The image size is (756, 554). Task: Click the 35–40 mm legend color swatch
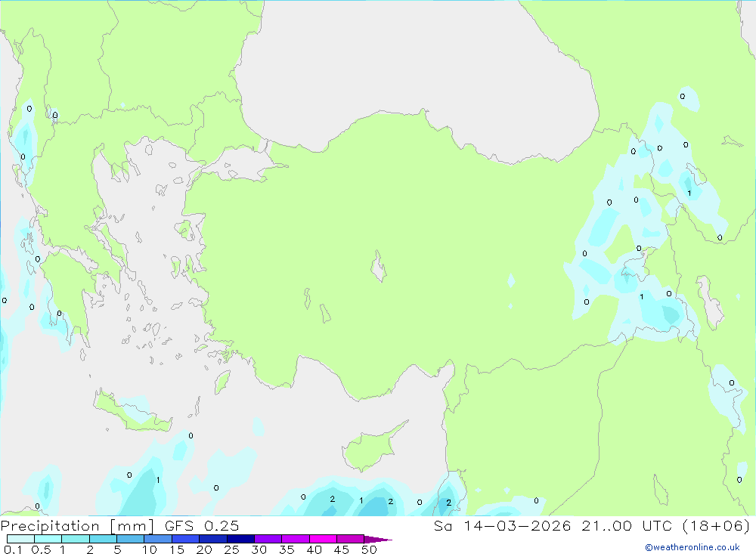coord(296,539)
